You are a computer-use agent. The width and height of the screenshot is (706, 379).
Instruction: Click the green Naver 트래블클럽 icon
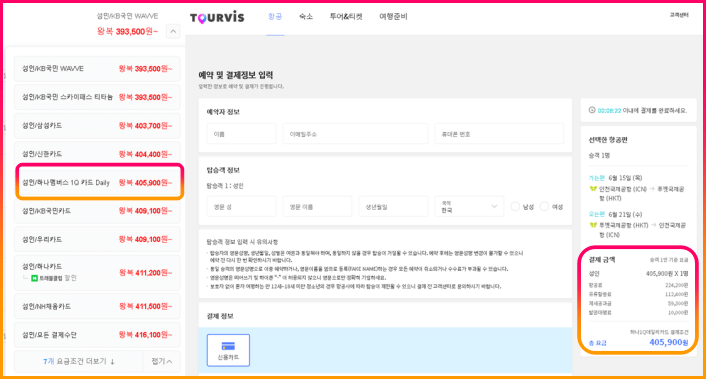(34, 278)
